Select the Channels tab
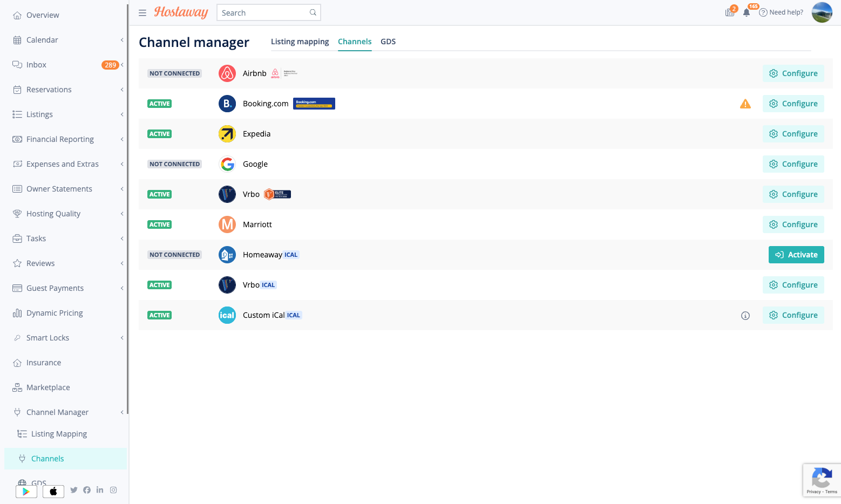841x504 pixels. pyautogui.click(x=355, y=42)
